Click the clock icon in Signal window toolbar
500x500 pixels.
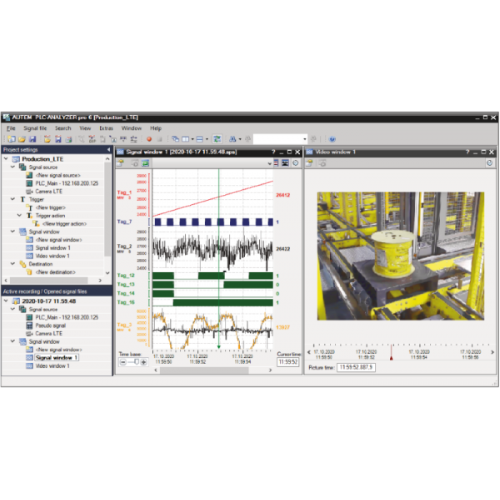295,163
